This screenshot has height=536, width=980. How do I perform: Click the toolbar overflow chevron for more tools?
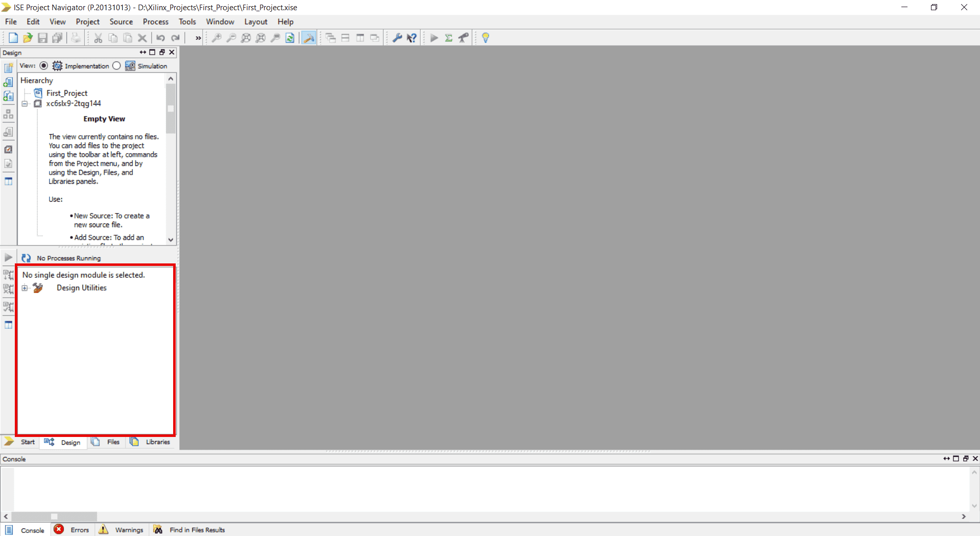coord(197,38)
